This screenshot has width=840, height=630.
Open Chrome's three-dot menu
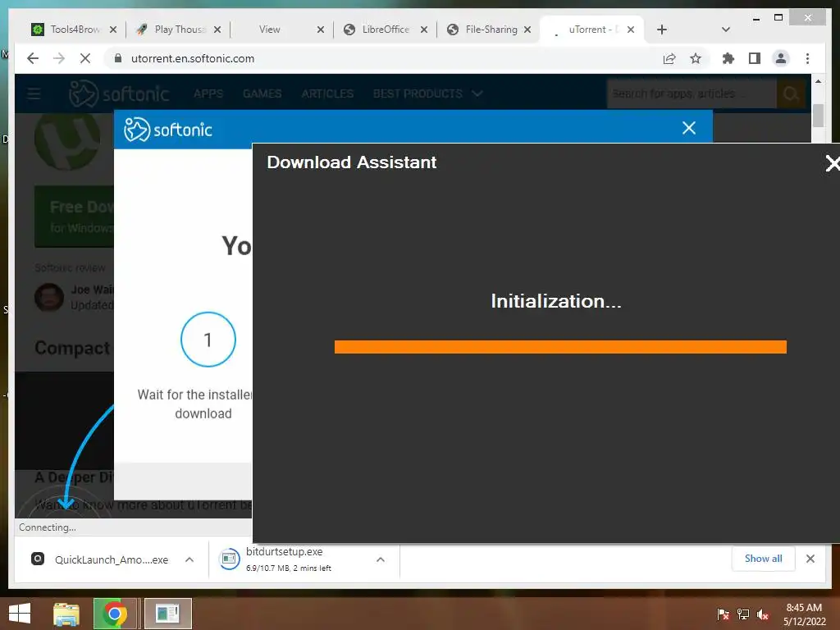point(807,58)
